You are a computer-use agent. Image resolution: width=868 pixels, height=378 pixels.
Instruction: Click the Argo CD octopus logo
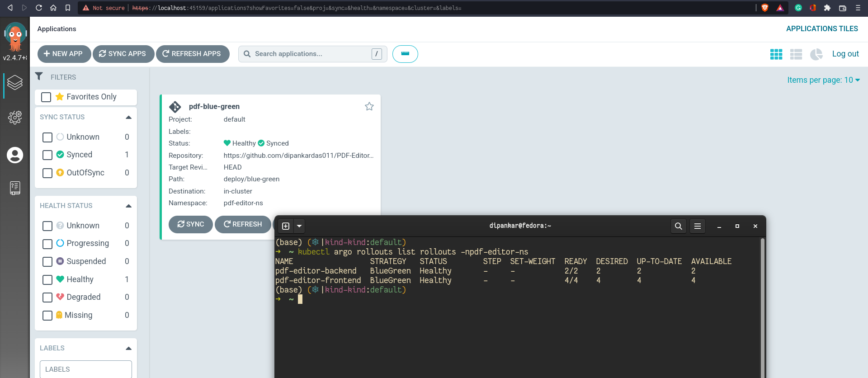tap(15, 37)
